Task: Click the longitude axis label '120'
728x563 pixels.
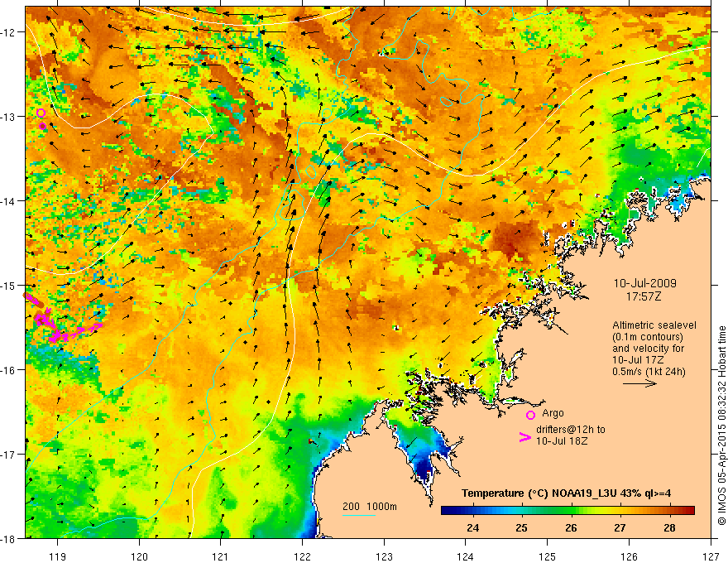Action: click(139, 556)
